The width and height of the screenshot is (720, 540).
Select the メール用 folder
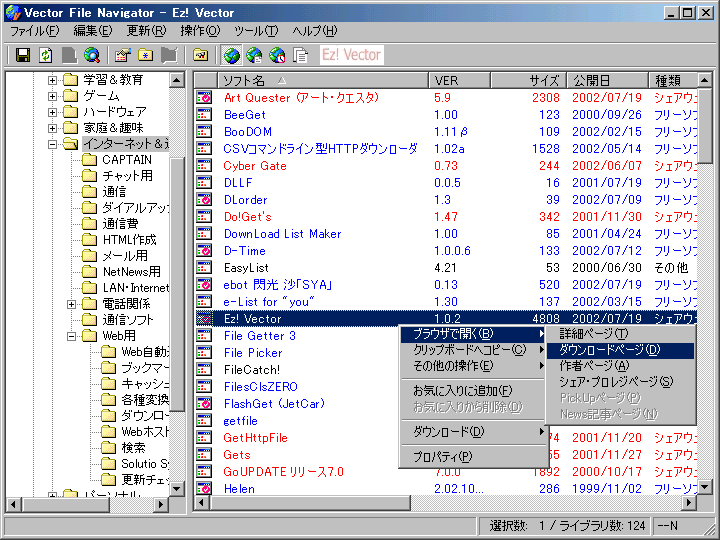click(125, 256)
